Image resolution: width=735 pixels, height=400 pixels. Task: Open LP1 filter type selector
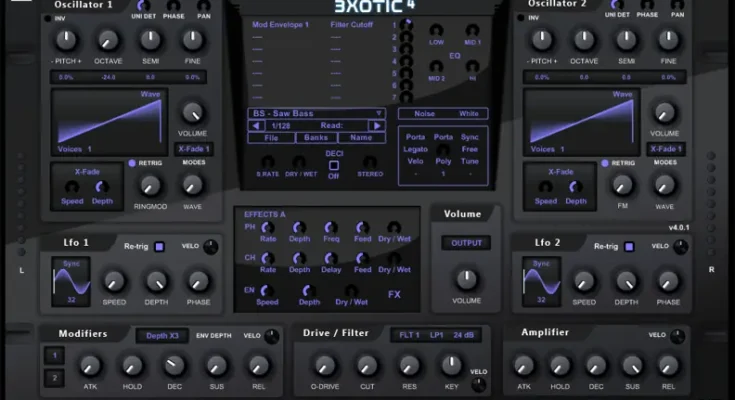click(x=436, y=335)
